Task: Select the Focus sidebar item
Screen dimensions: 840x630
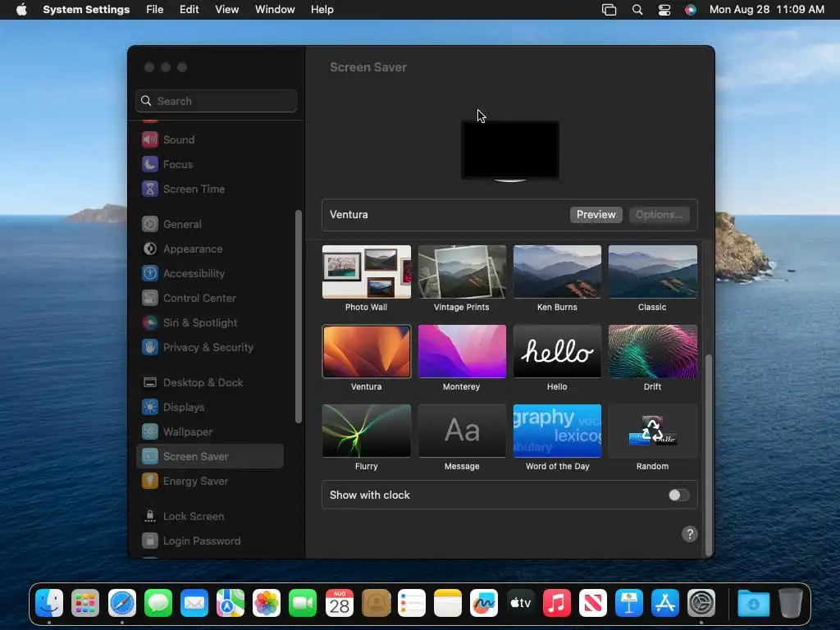Action: 209,164
